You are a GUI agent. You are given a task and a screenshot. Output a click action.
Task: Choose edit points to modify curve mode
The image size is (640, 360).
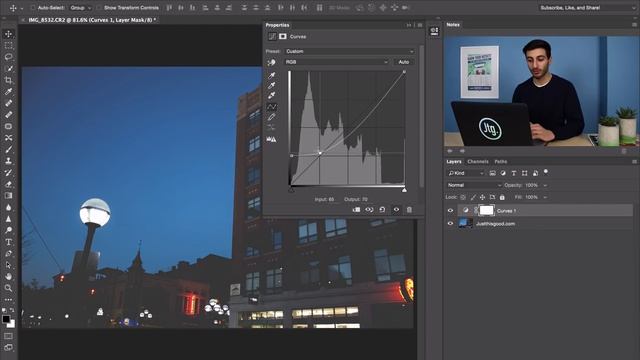[271, 107]
